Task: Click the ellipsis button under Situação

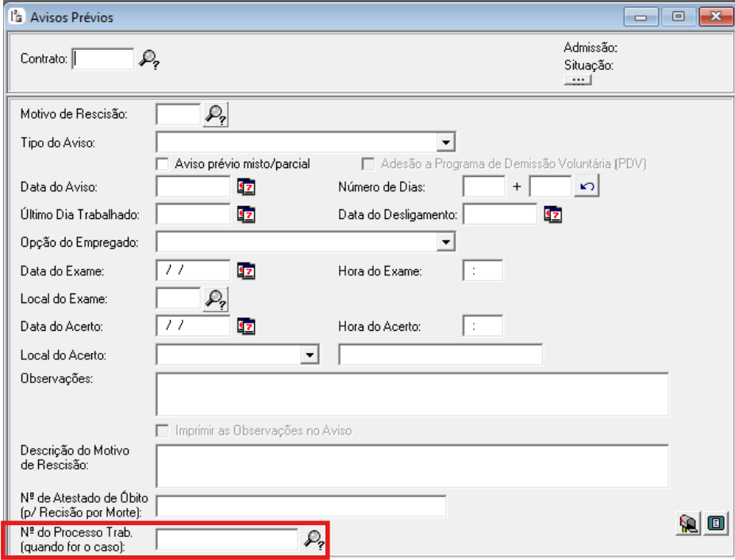Action: (x=578, y=80)
